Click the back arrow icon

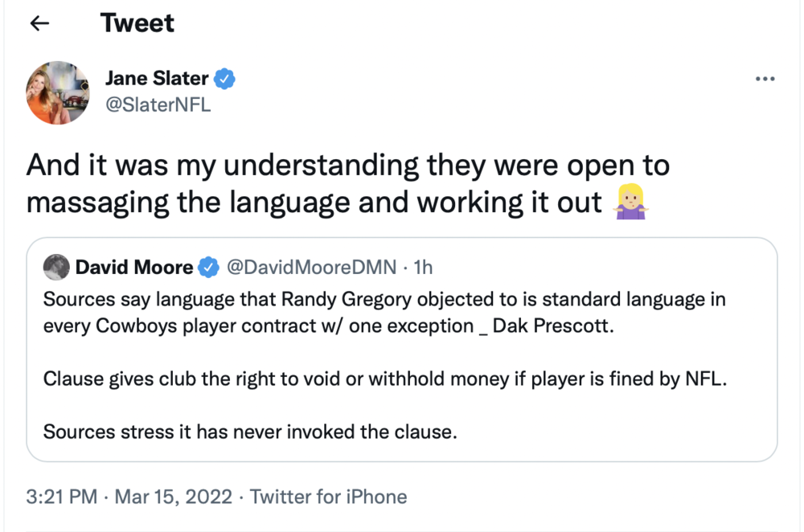click(x=39, y=24)
